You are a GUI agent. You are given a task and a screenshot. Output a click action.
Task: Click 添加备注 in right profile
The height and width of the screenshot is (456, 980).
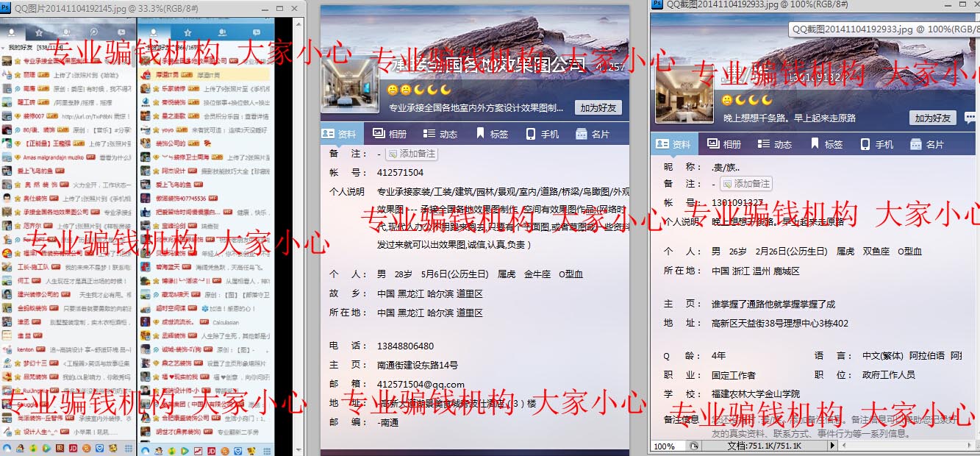pyautogui.click(x=745, y=183)
